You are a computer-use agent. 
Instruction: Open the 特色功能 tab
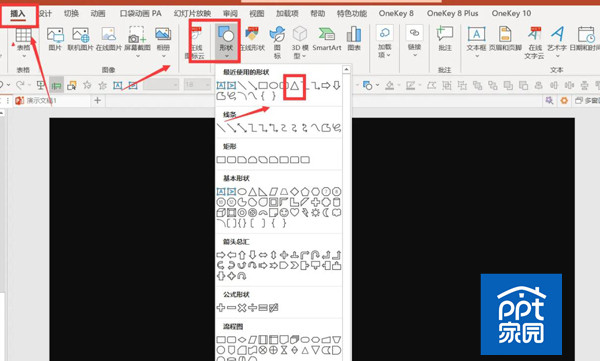coord(352,13)
